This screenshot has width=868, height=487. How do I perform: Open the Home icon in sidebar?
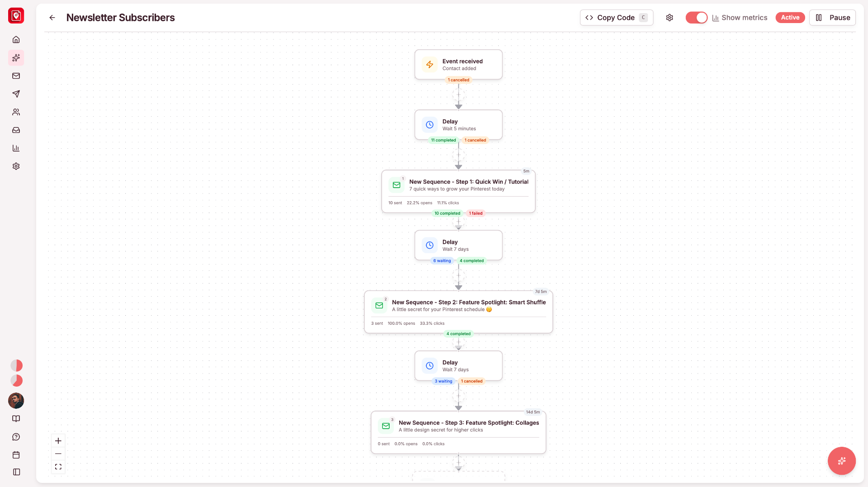tap(16, 40)
